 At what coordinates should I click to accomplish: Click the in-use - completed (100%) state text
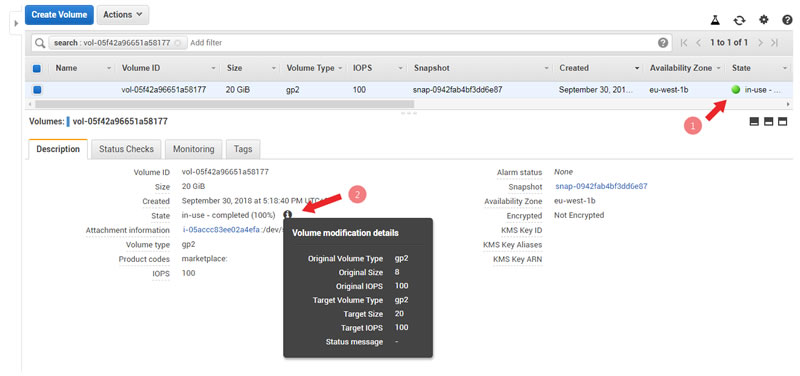[228, 215]
